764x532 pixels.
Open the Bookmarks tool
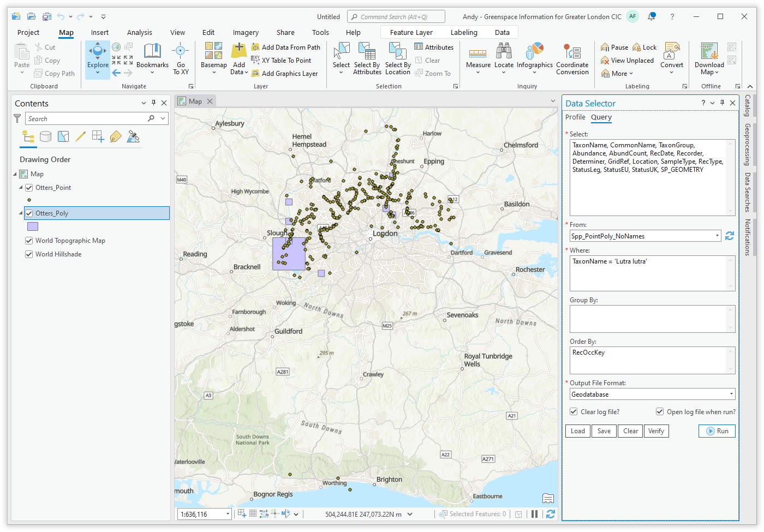[x=152, y=59]
